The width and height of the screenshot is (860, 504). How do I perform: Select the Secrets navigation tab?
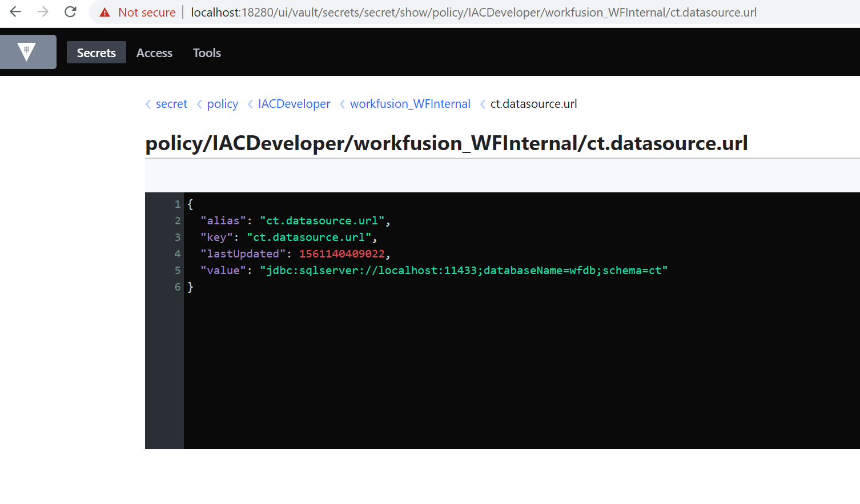point(97,53)
